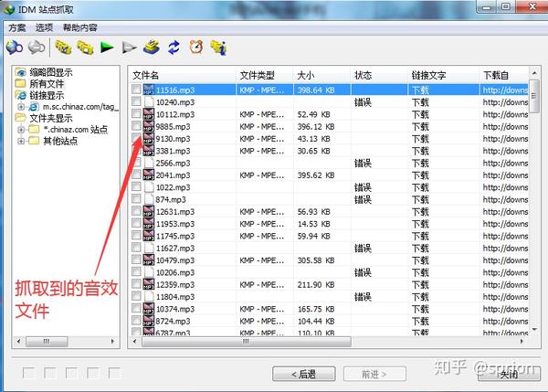Click the 11745.mp3 file icon

[149, 236]
